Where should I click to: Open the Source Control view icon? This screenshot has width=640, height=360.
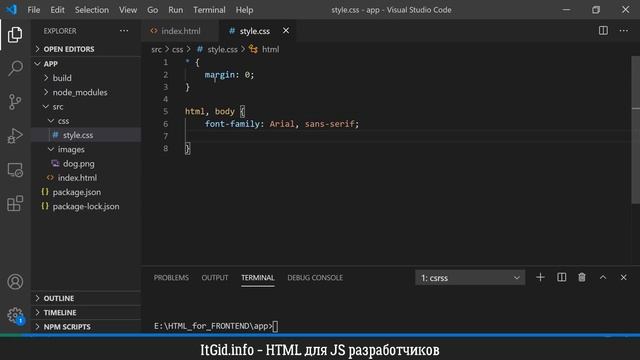[15, 102]
